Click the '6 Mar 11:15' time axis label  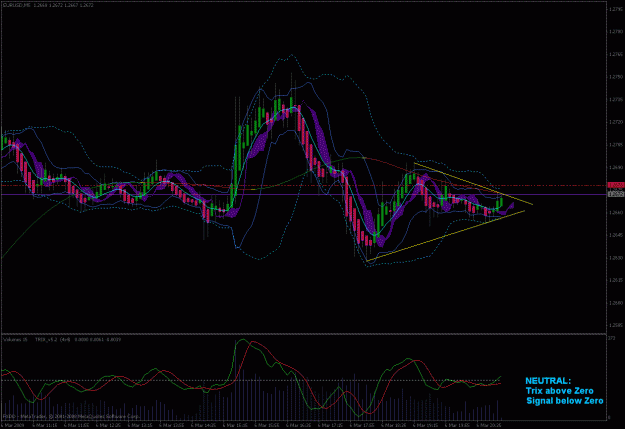click(45, 425)
